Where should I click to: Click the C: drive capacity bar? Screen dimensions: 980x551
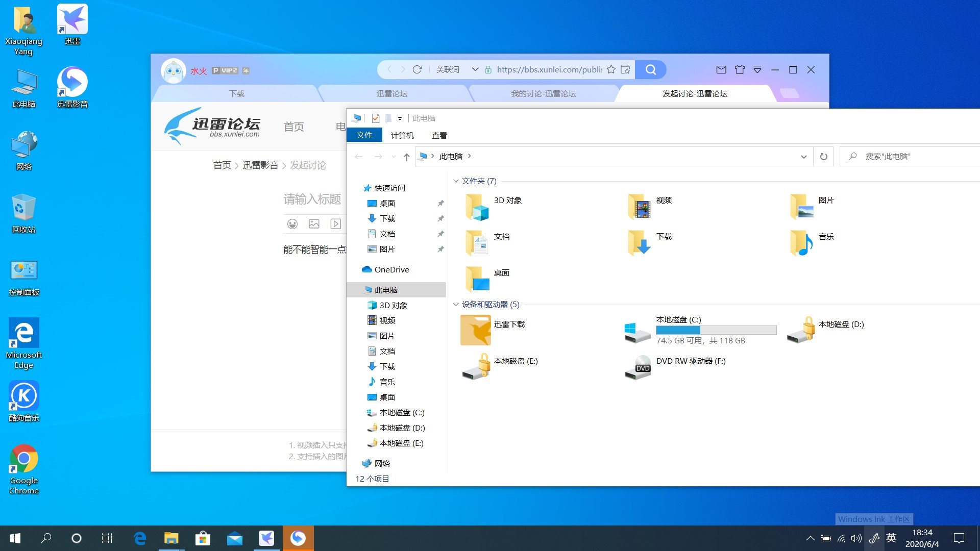(x=716, y=330)
